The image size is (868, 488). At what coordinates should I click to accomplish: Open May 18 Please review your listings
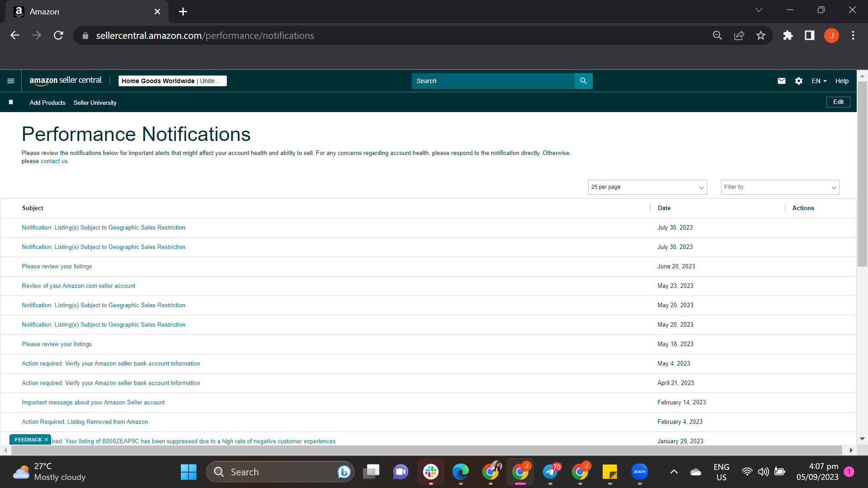tap(57, 344)
